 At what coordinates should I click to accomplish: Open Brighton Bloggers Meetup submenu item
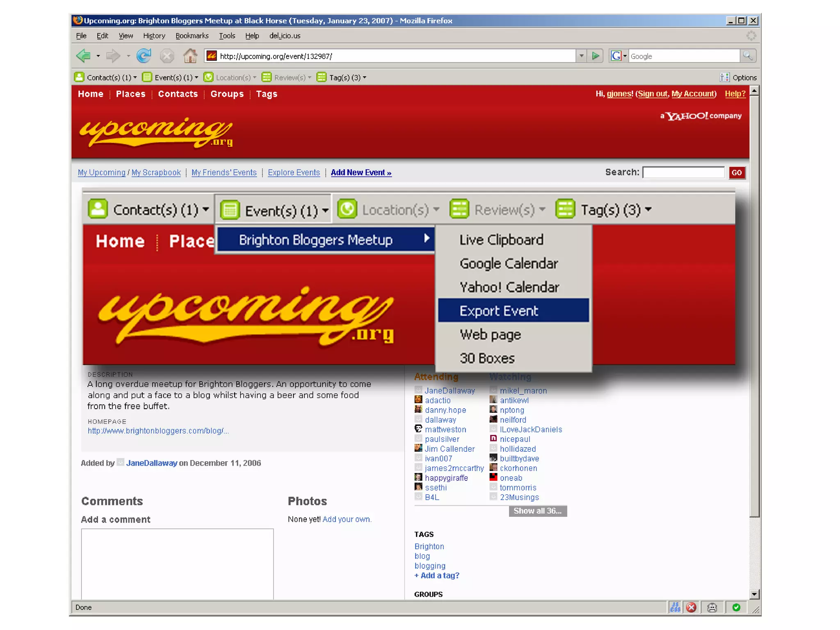[x=326, y=239]
